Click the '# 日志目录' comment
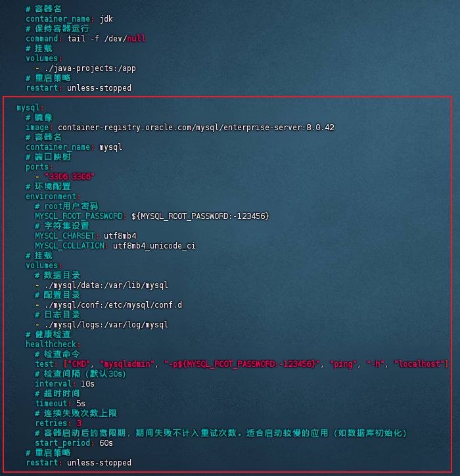Viewport: 460px width, 476px height. tap(57, 315)
